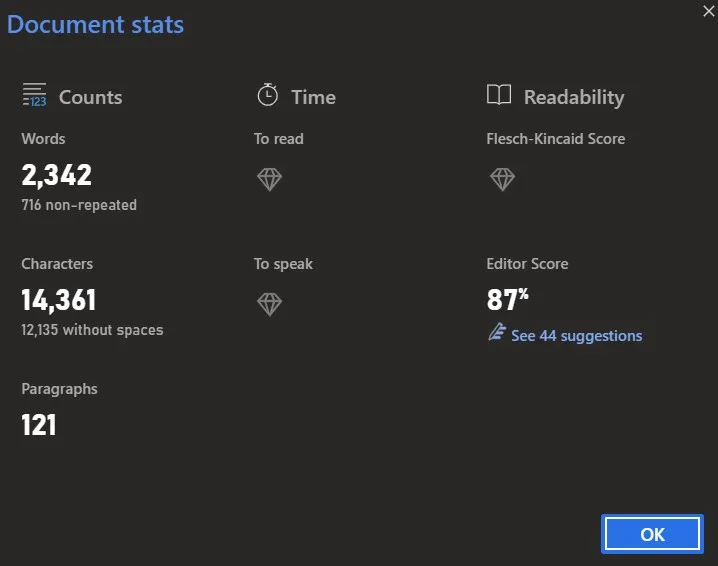Click the Document stats title
The height and width of the screenshot is (566, 718).
(x=95, y=25)
